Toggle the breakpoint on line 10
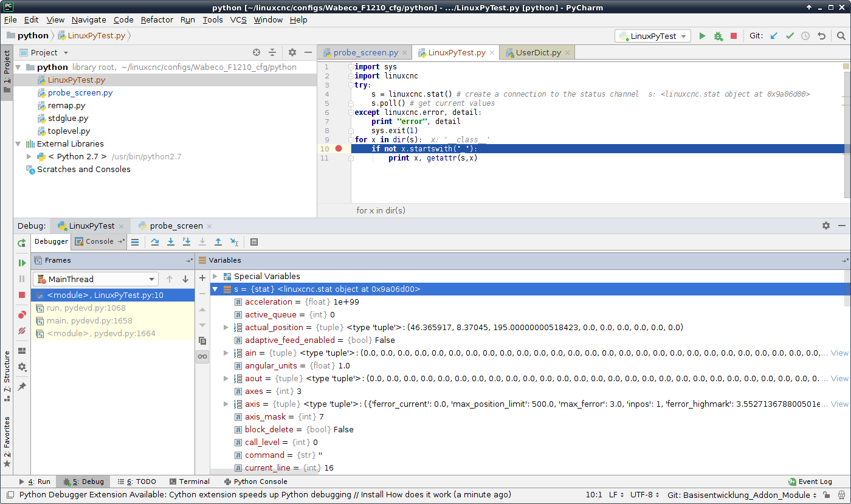Image resolution: width=851 pixels, height=504 pixels. [339, 149]
